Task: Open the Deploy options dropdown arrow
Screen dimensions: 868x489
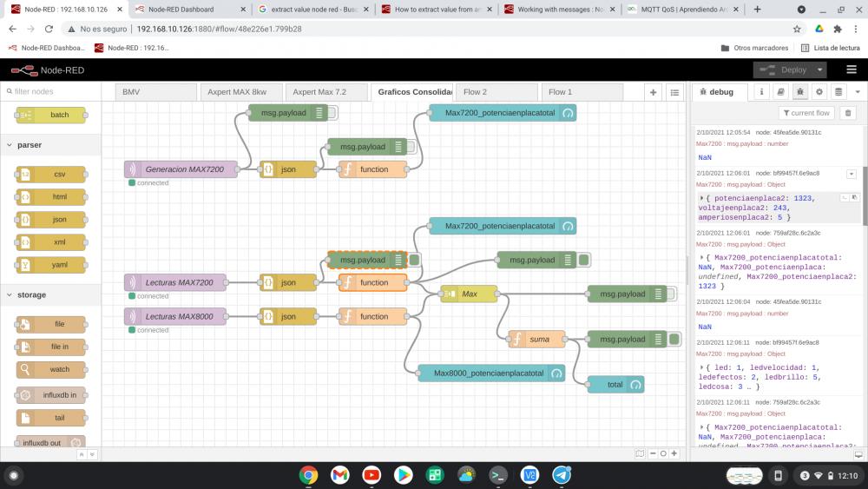Action: click(820, 69)
